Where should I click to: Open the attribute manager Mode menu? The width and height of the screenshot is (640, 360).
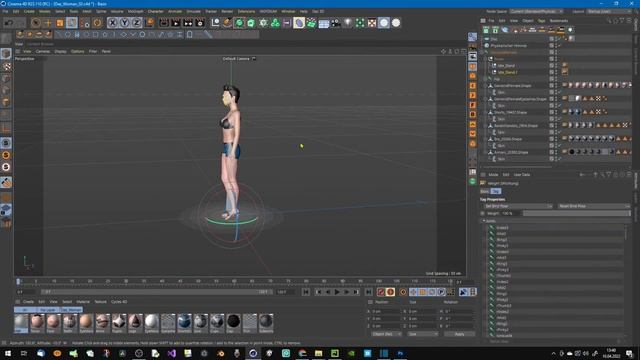pyautogui.click(x=493, y=175)
